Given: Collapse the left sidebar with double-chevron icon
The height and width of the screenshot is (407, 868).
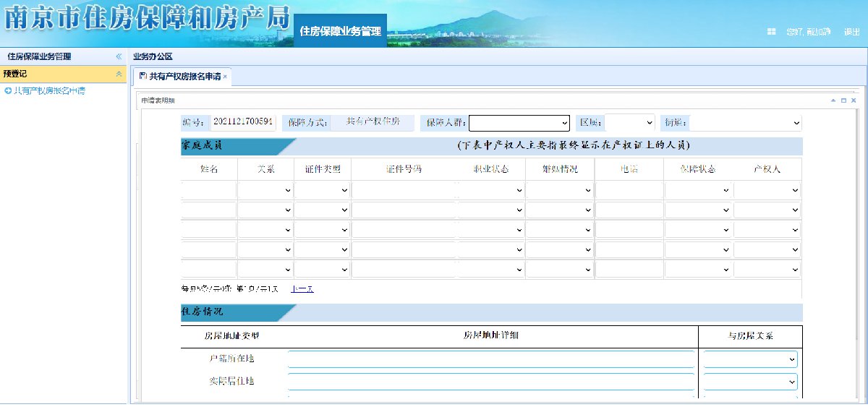Looking at the screenshot, I should pos(119,56).
